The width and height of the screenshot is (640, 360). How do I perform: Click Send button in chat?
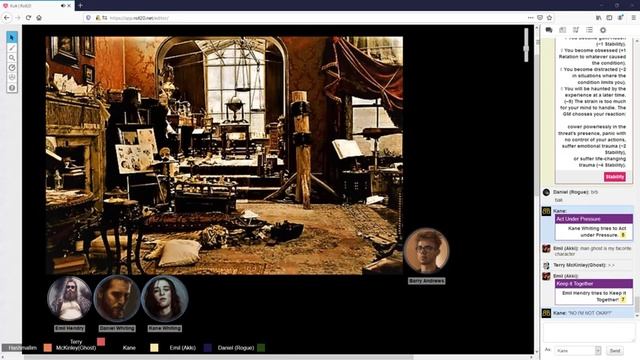[x=615, y=351]
